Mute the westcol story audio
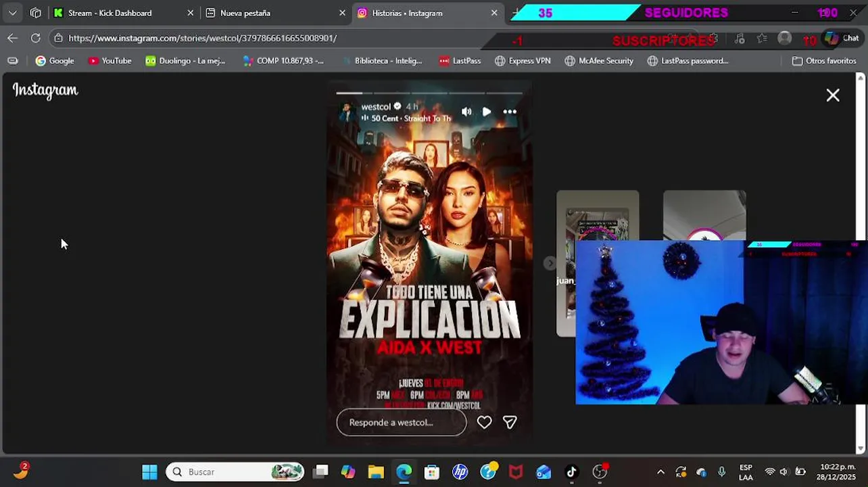868x487 pixels. pos(466,112)
